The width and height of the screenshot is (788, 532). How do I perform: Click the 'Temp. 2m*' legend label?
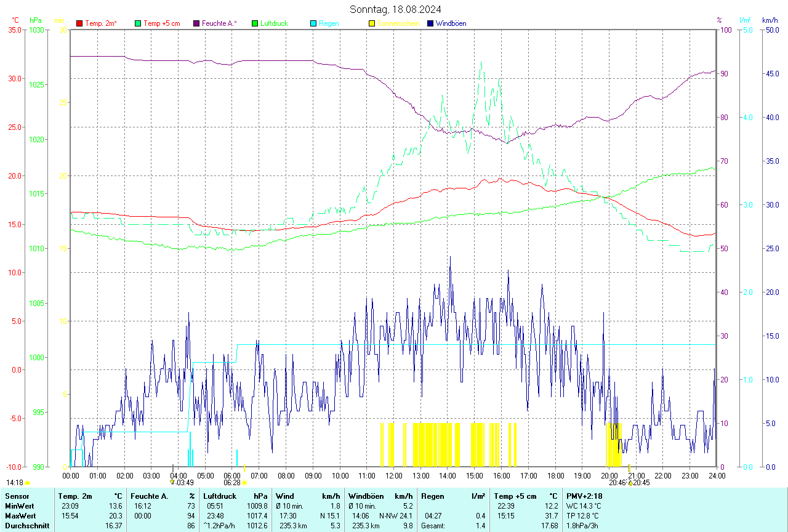point(101,23)
